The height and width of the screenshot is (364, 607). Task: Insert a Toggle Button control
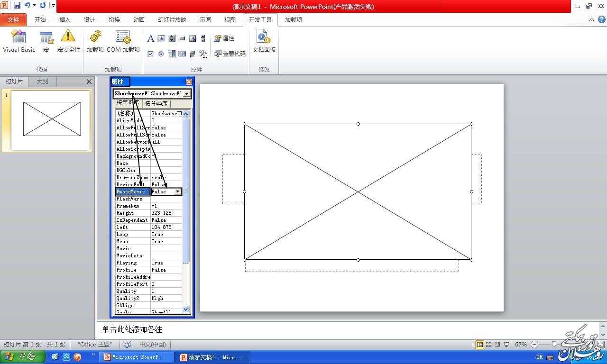(x=193, y=54)
